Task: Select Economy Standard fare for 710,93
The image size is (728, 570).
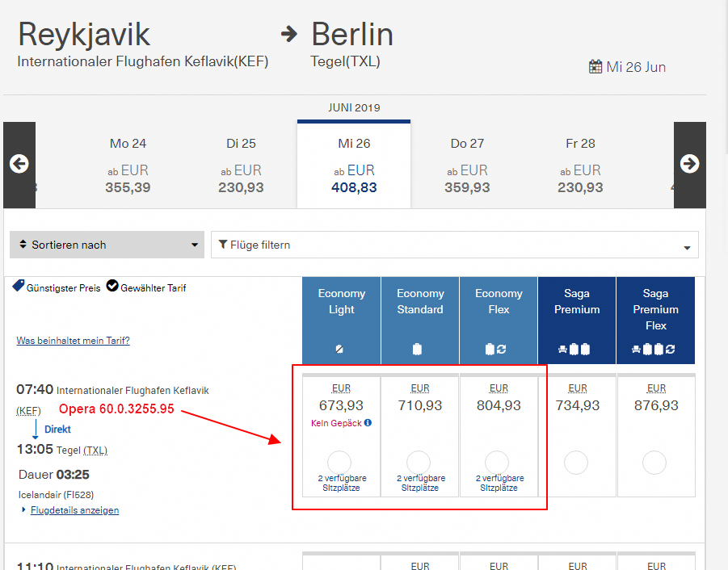Action: pyautogui.click(x=419, y=463)
